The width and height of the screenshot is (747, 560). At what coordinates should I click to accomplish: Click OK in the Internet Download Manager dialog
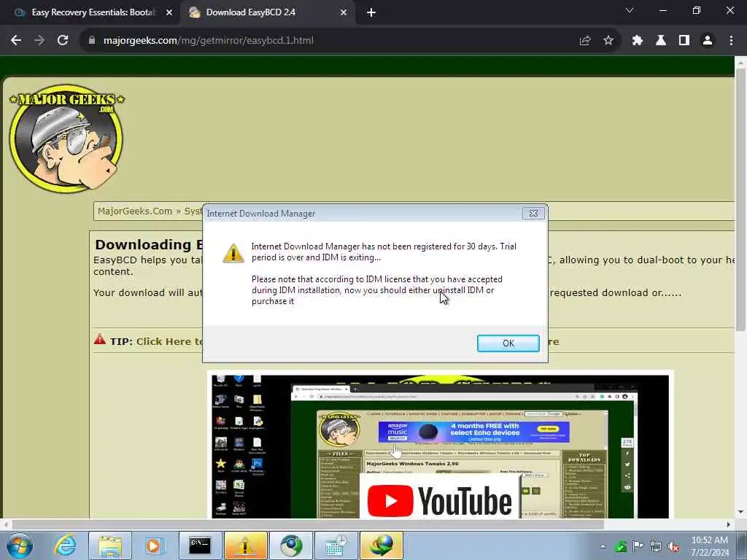click(x=508, y=343)
